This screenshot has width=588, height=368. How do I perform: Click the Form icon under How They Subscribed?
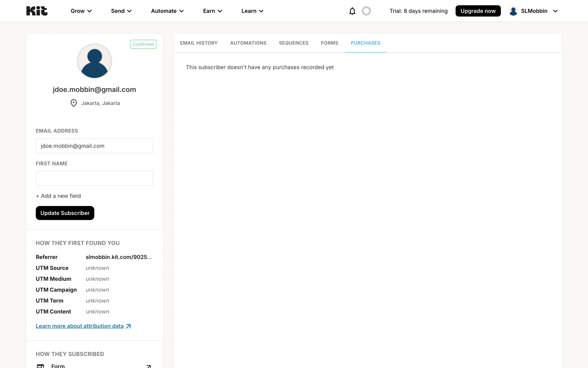[x=40, y=366]
